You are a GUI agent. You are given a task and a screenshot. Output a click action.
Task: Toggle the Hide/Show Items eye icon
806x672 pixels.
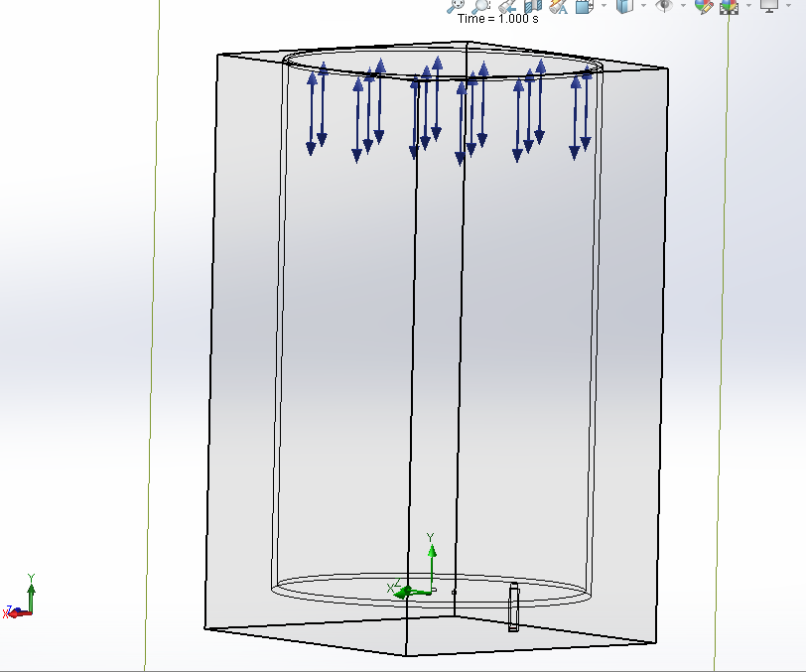662,8
